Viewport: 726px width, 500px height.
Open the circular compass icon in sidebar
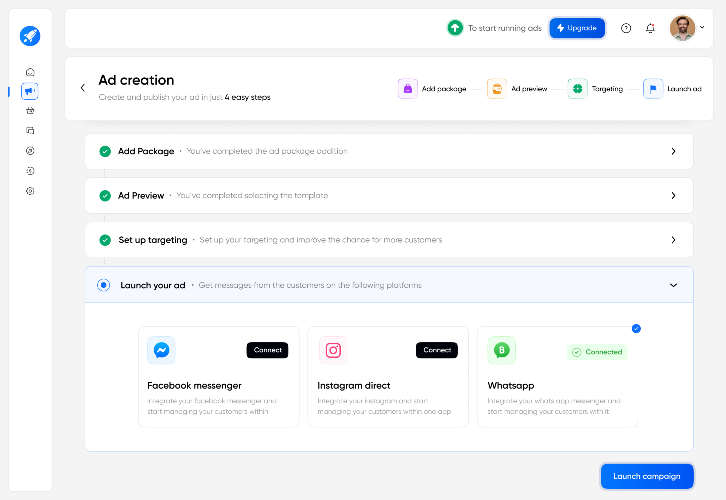point(30,150)
